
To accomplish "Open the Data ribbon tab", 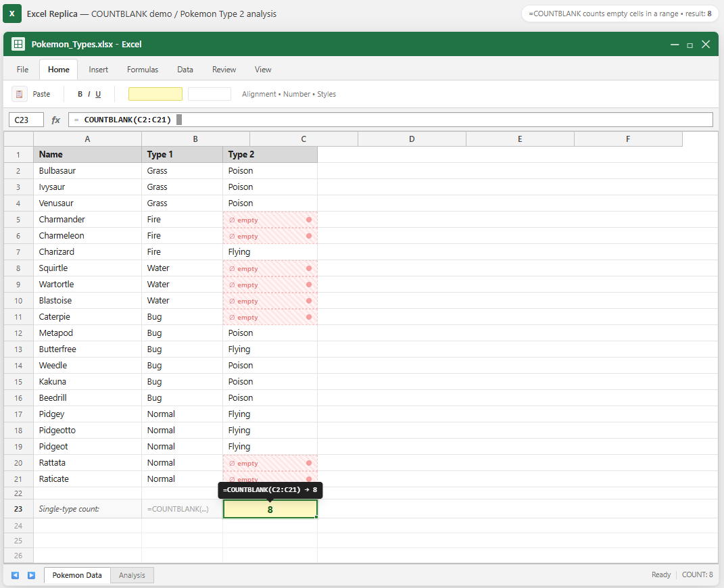I will click(185, 70).
